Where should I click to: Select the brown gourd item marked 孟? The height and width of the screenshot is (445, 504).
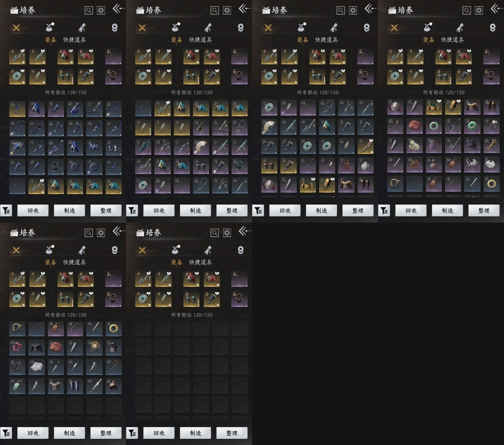434,164
